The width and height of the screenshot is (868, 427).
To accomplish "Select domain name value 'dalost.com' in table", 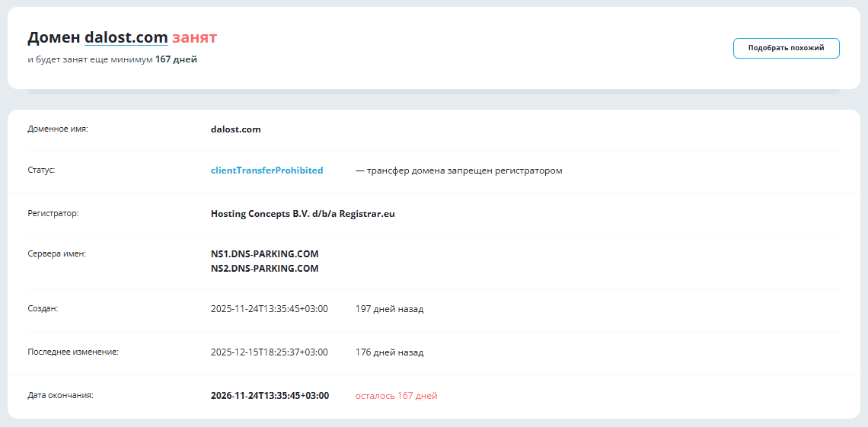I will [236, 129].
